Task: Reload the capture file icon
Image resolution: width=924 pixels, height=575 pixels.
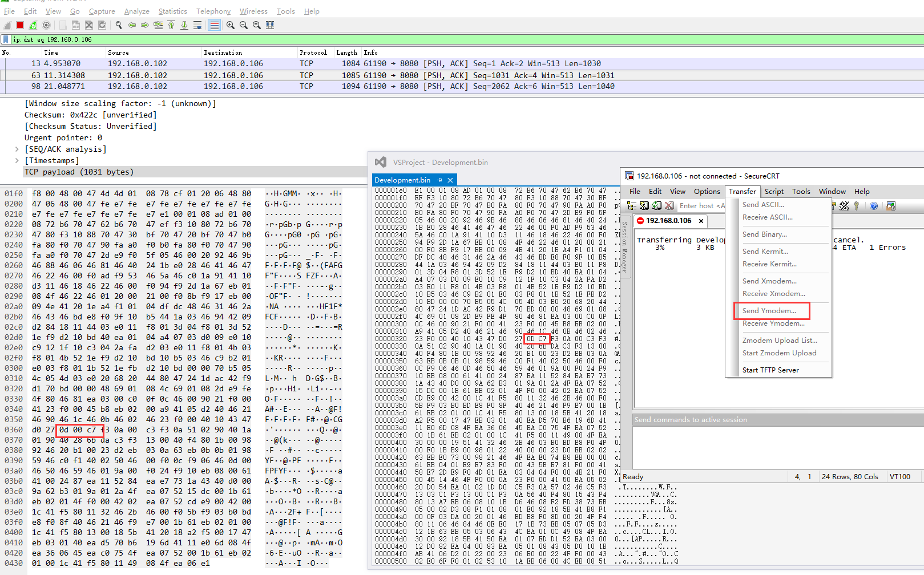Action: [102, 25]
